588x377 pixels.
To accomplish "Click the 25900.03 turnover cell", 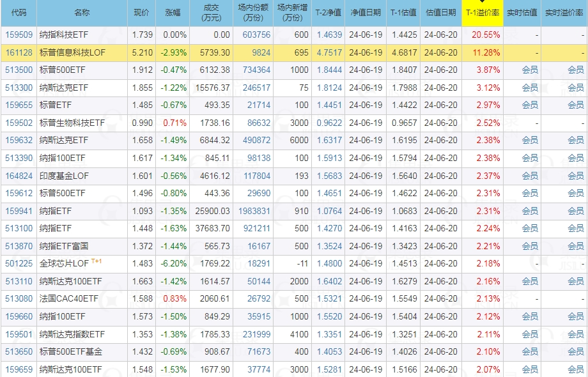I will pos(212,211).
